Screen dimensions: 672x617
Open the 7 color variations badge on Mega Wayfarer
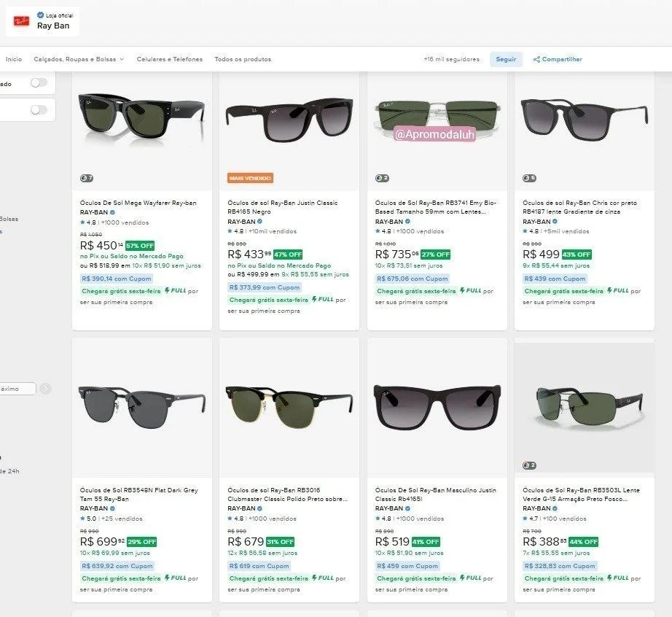click(x=87, y=178)
